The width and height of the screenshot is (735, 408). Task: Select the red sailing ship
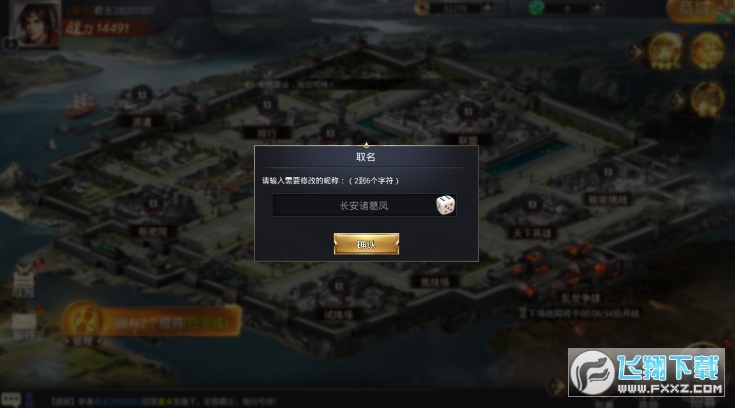point(82,104)
